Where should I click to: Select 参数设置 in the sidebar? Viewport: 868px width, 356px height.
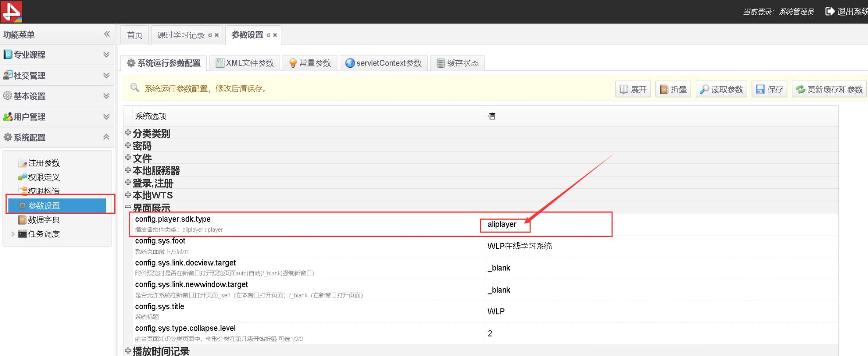[57, 205]
